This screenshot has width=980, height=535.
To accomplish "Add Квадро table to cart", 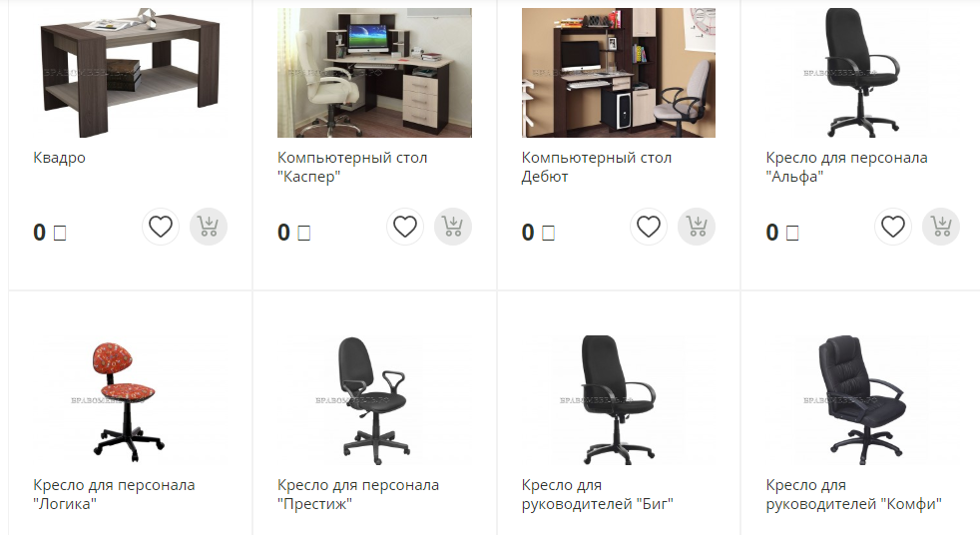I will tap(209, 227).
